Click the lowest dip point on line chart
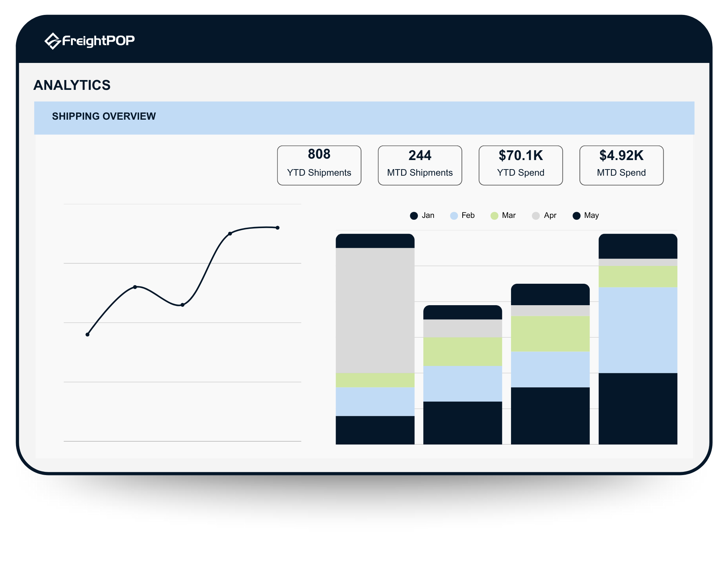Screen dimensions: 728x562 [182, 305]
